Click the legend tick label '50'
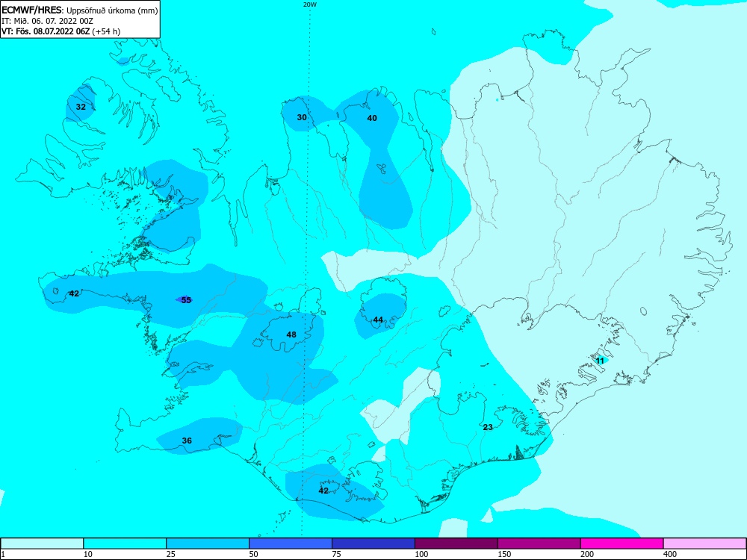The height and width of the screenshot is (560, 747). tap(254, 554)
